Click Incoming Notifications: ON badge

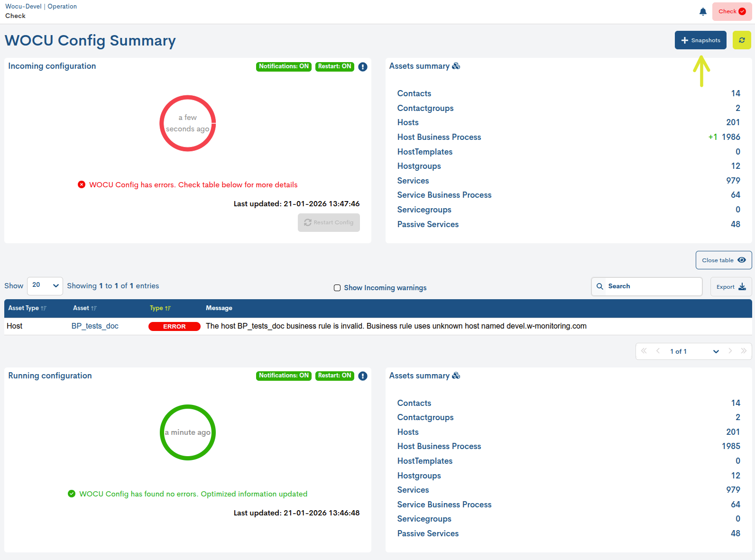pyautogui.click(x=284, y=66)
